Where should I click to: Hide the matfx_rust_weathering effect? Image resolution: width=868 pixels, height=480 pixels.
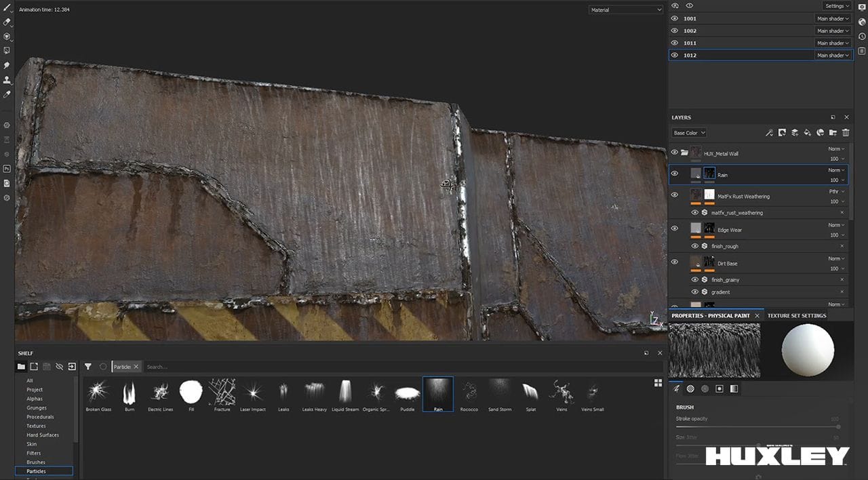(x=694, y=213)
